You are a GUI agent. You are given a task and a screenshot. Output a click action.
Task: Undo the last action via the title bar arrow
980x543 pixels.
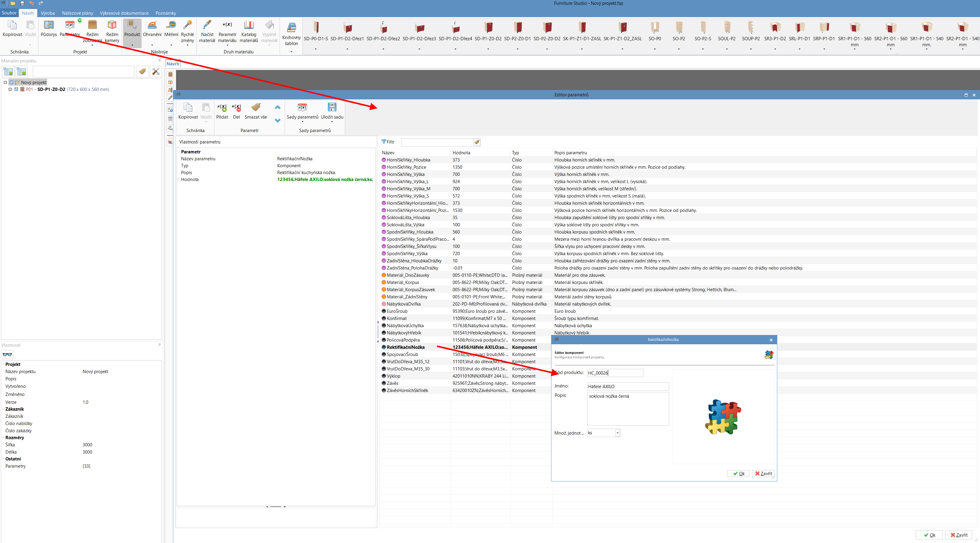32,3
